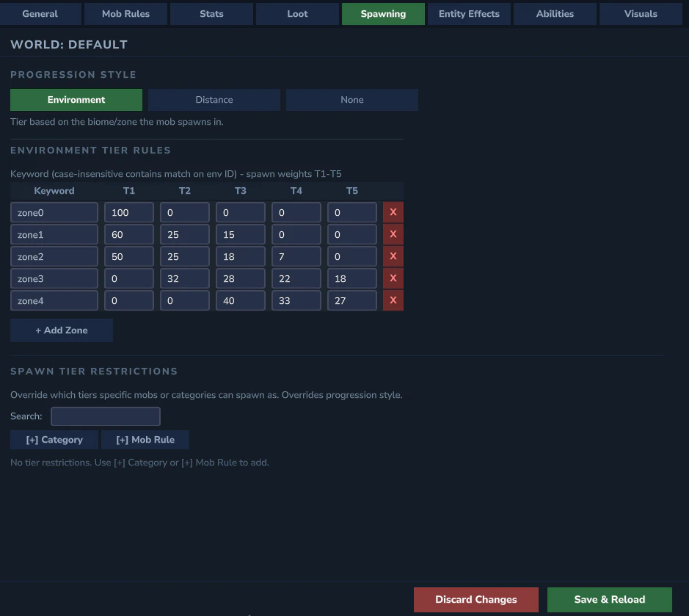The image size is (689, 616).
Task: Remove the zone1 rule with the X icon
Action: [x=393, y=233]
